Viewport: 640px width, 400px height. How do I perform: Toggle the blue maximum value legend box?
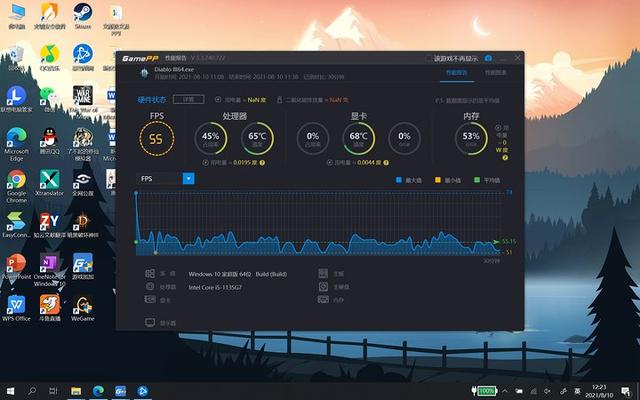pyautogui.click(x=399, y=180)
